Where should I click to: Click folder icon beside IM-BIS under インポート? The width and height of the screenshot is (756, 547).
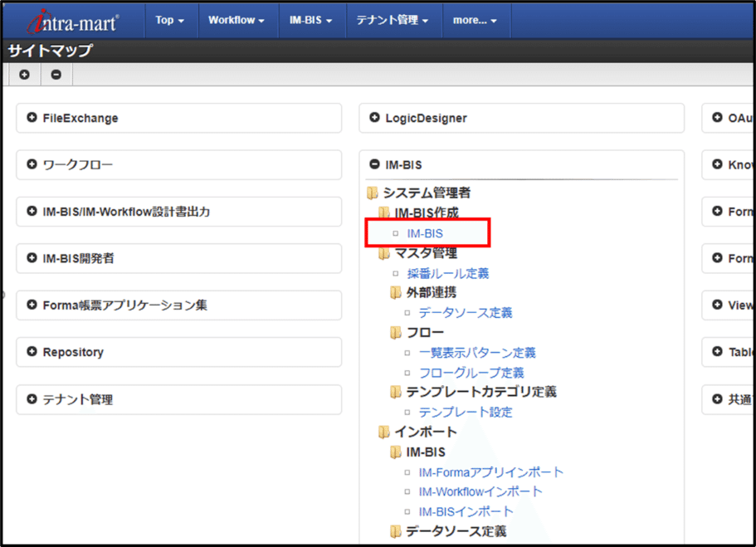(x=395, y=452)
